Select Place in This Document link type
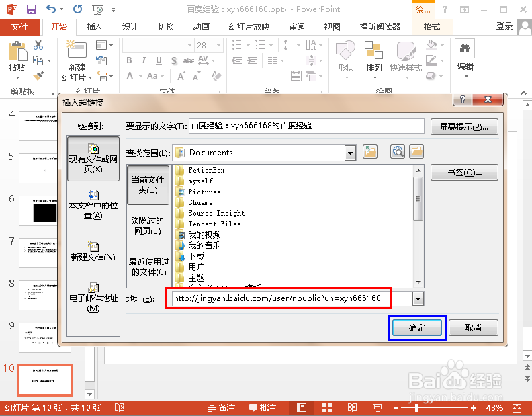Screen dimensions: 532x416 (93, 205)
